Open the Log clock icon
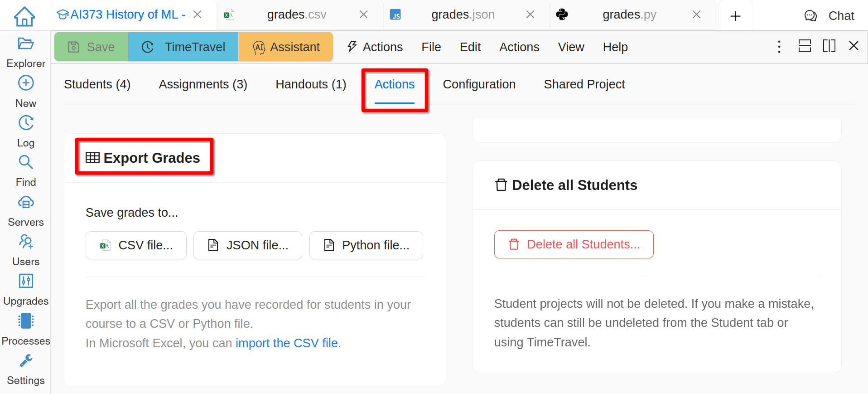Screen dimensions: 868x394 point(25,123)
